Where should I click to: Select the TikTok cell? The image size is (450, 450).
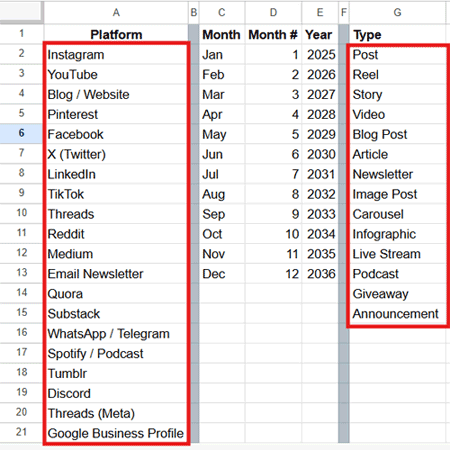(x=116, y=194)
